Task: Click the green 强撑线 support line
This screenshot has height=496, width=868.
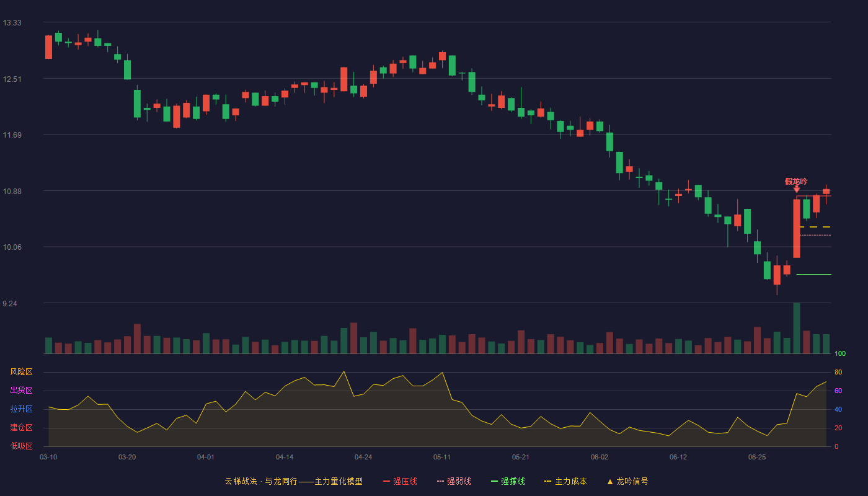Action: [813, 274]
